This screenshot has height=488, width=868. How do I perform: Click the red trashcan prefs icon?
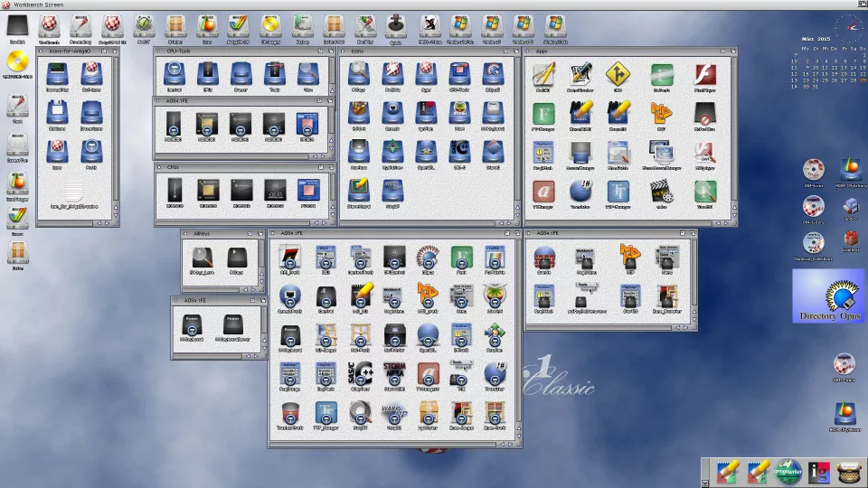(x=290, y=414)
